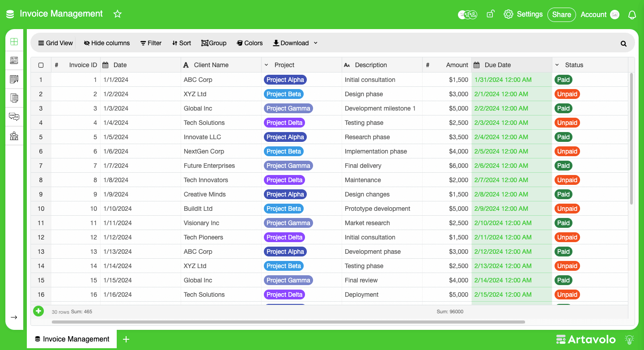Screen dimensions: 644x350
Task: Add a new row with the green plus button
Action: pyautogui.click(x=38, y=311)
